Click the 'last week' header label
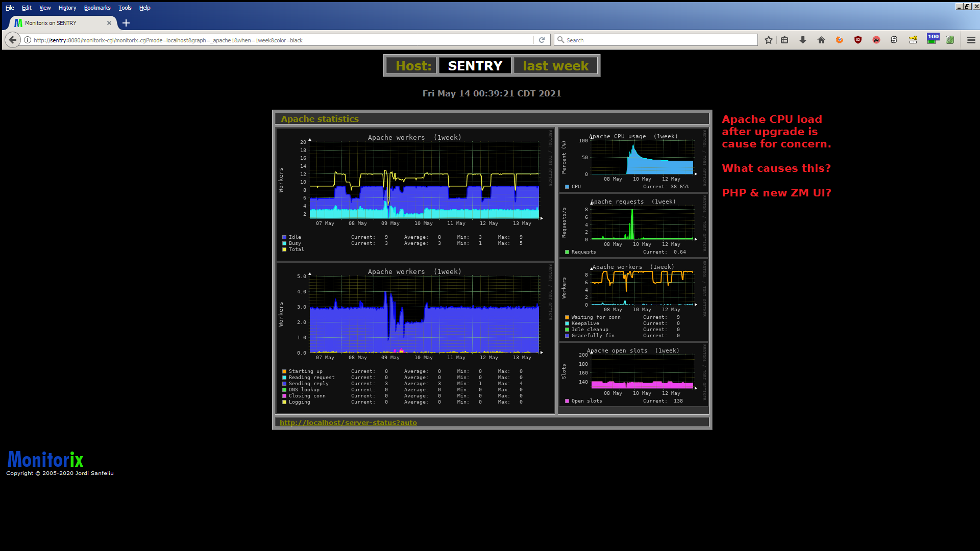980x551 pixels. (555, 66)
